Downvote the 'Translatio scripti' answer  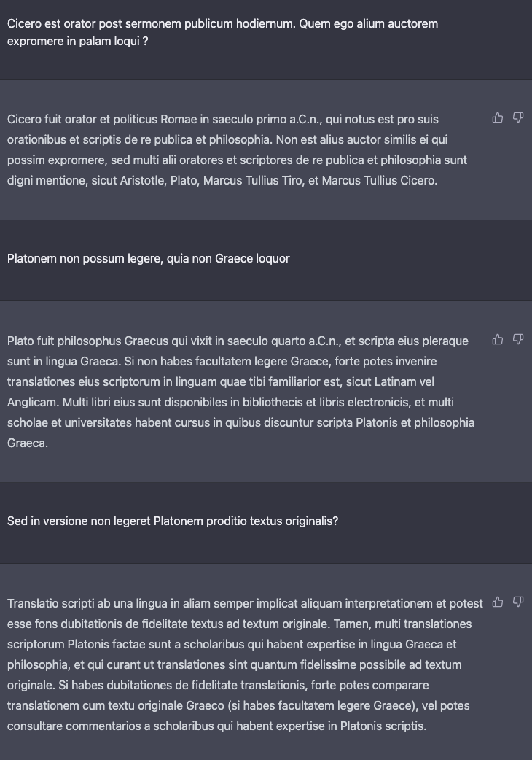(x=518, y=602)
